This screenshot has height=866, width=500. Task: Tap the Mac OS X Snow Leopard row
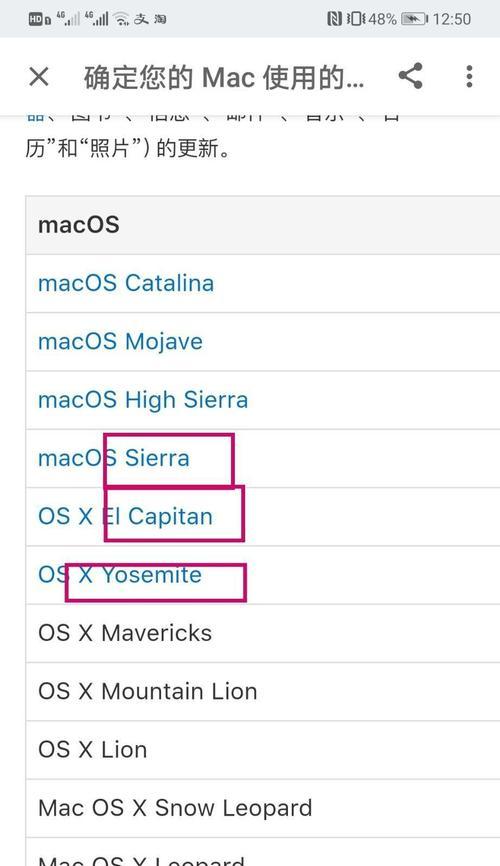point(263,809)
